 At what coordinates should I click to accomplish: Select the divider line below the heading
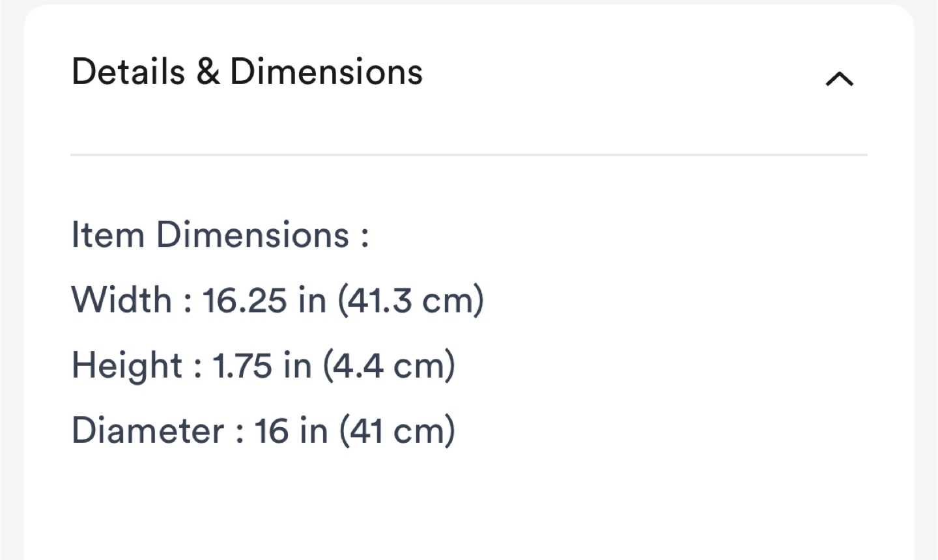[469, 155]
